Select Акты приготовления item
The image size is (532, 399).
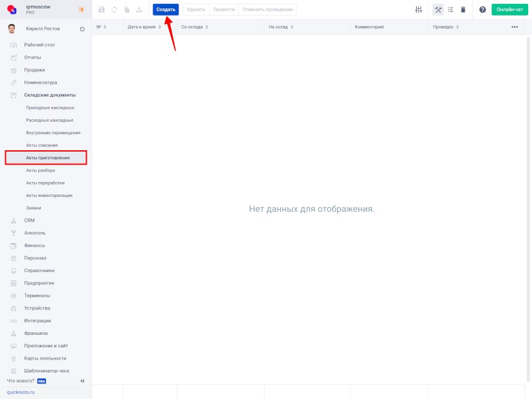(x=46, y=158)
